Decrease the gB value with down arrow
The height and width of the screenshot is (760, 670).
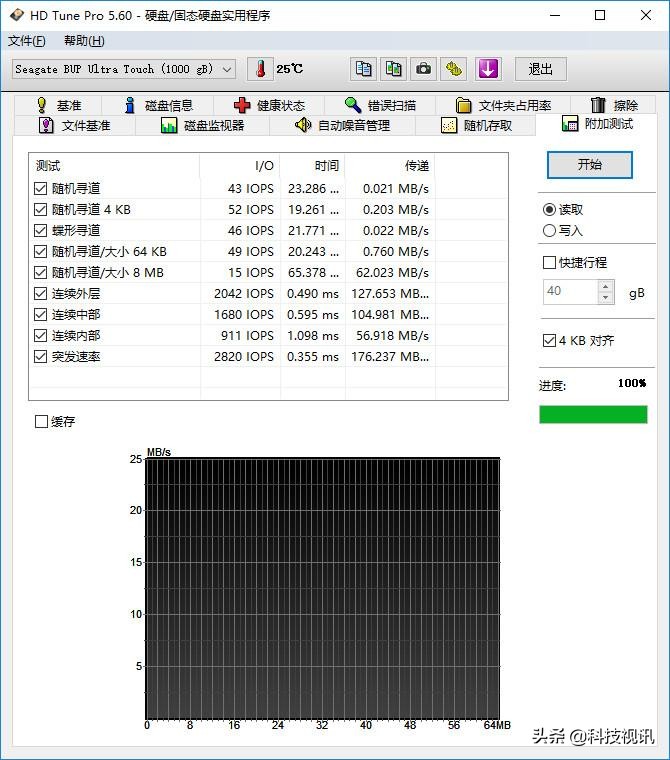pyautogui.click(x=605, y=297)
